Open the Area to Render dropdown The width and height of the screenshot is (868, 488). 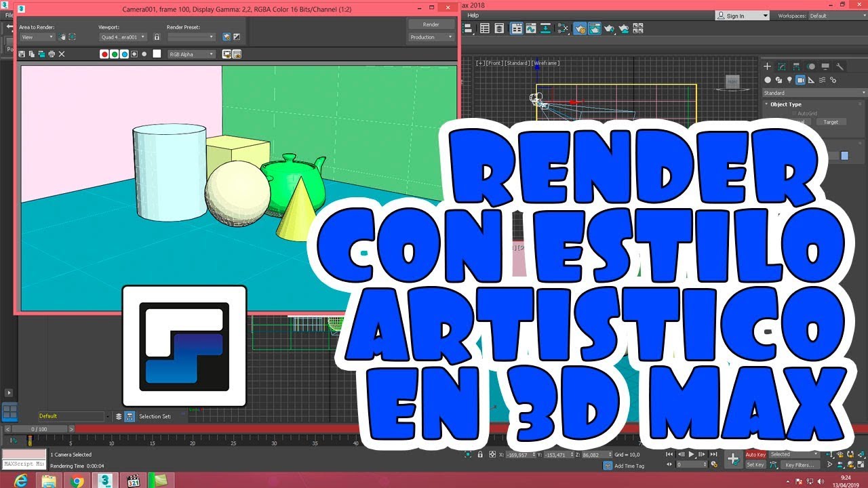[x=37, y=37]
